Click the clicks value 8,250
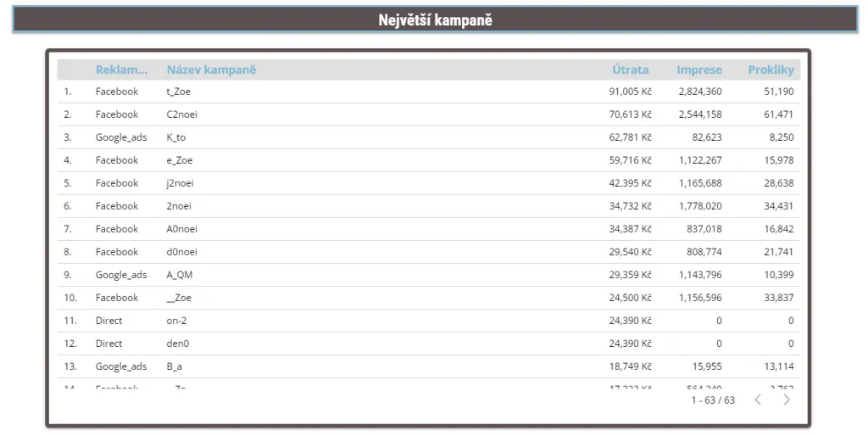The width and height of the screenshot is (868, 436). (x=781, y=137)
